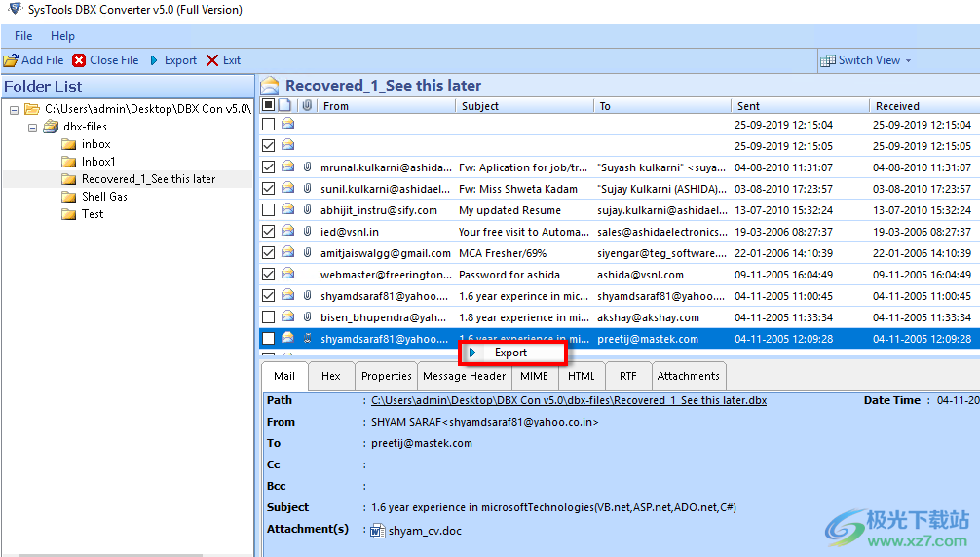
Task: Sort emails by From column
Action: (x=386, y=105)
